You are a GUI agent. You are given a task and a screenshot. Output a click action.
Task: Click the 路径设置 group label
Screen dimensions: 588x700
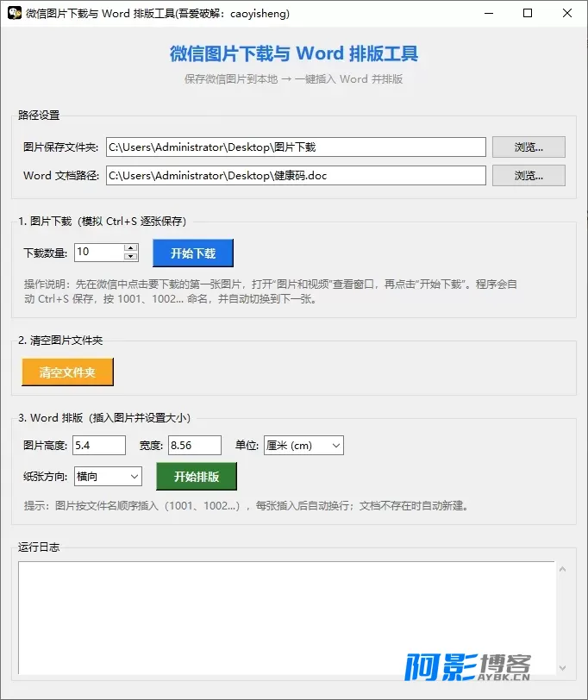39,116
